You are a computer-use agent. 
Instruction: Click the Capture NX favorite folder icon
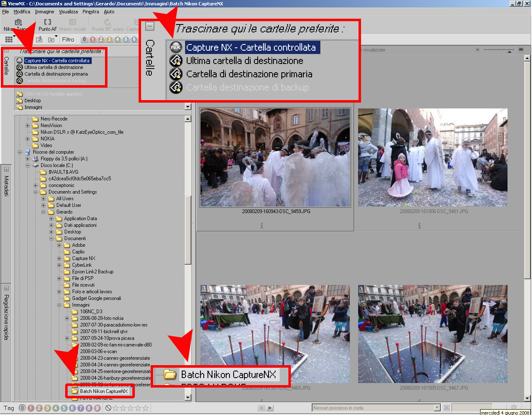(19, 61)
